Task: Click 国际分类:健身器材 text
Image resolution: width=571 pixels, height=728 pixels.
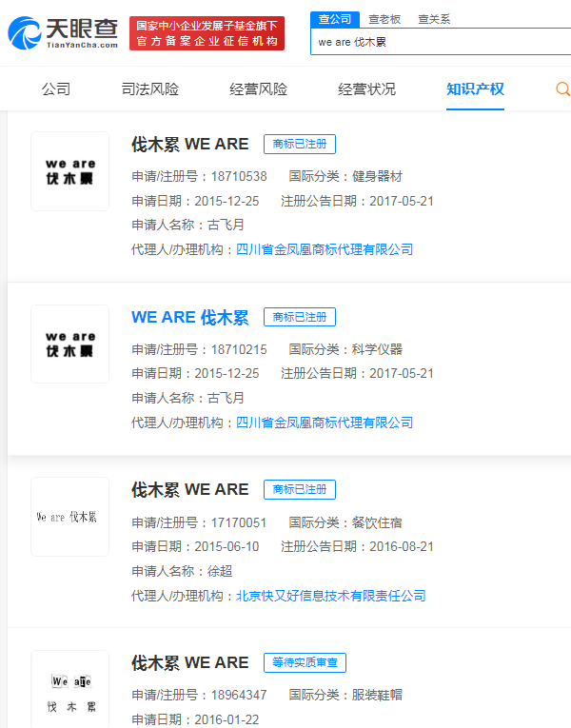Action: 345,176
